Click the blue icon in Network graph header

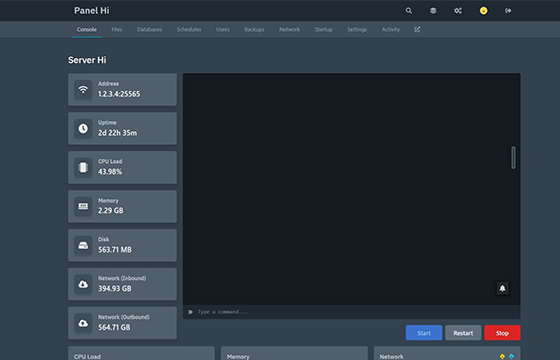(x=511, y=356)
